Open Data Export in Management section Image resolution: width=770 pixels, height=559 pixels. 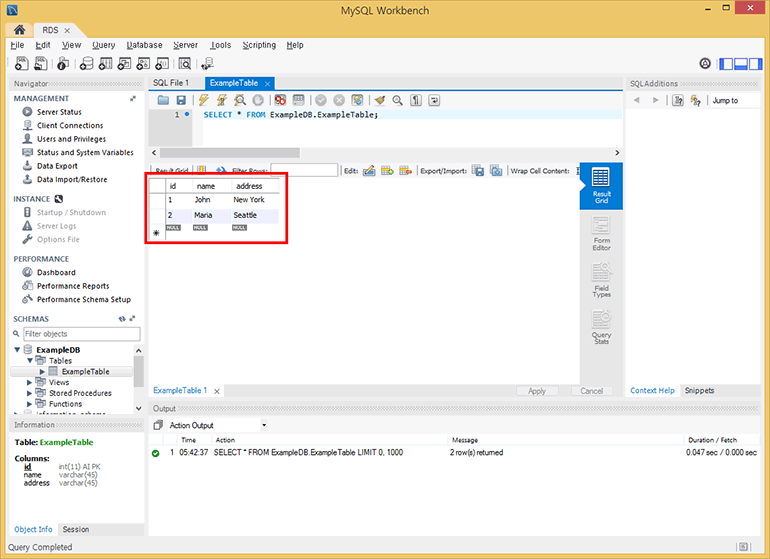point(57,166)
